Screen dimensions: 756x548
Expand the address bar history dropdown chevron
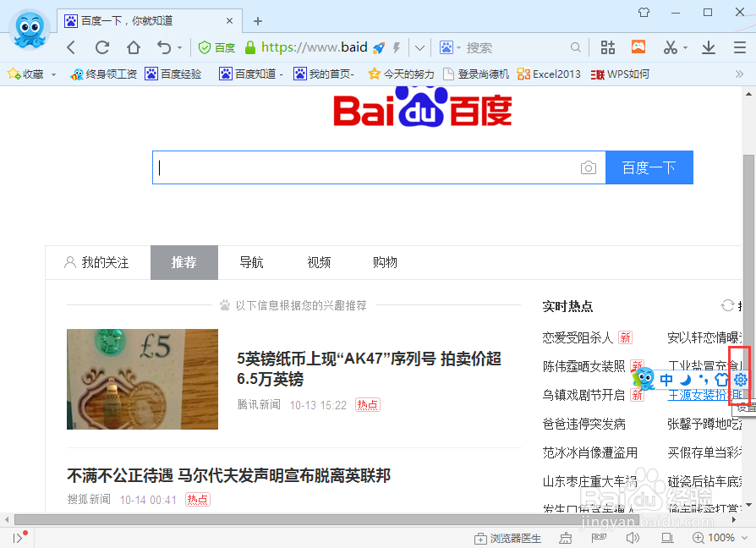pos(419,47)
